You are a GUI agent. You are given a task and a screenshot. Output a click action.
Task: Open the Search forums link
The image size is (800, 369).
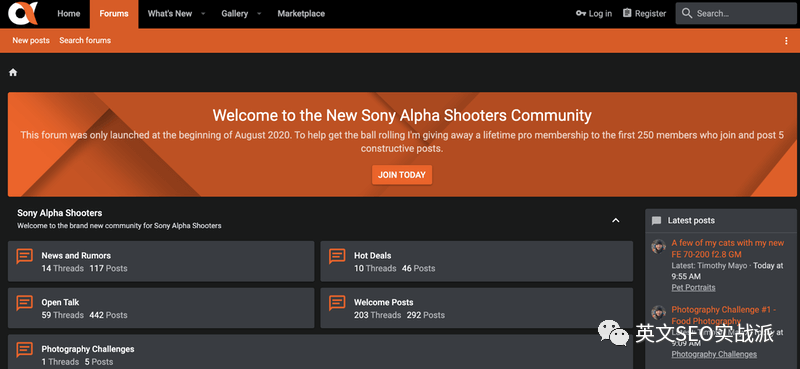pyautogui.click(x=85, y=40)
